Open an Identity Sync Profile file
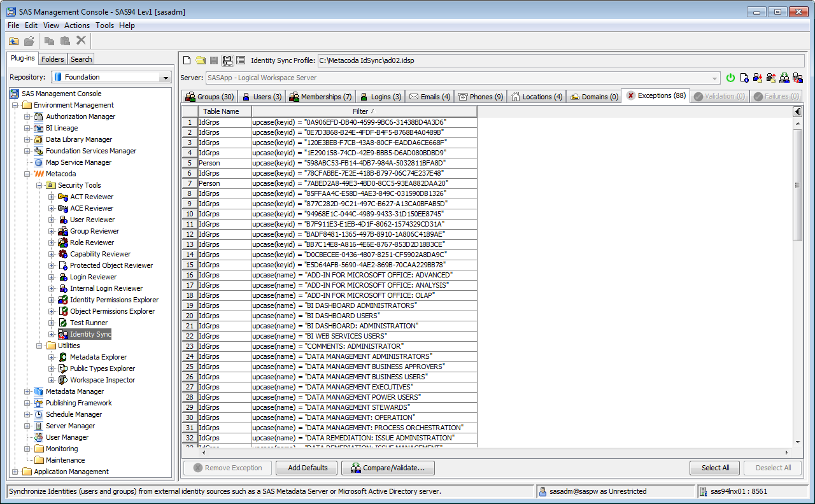 click(x=201, y=60)
